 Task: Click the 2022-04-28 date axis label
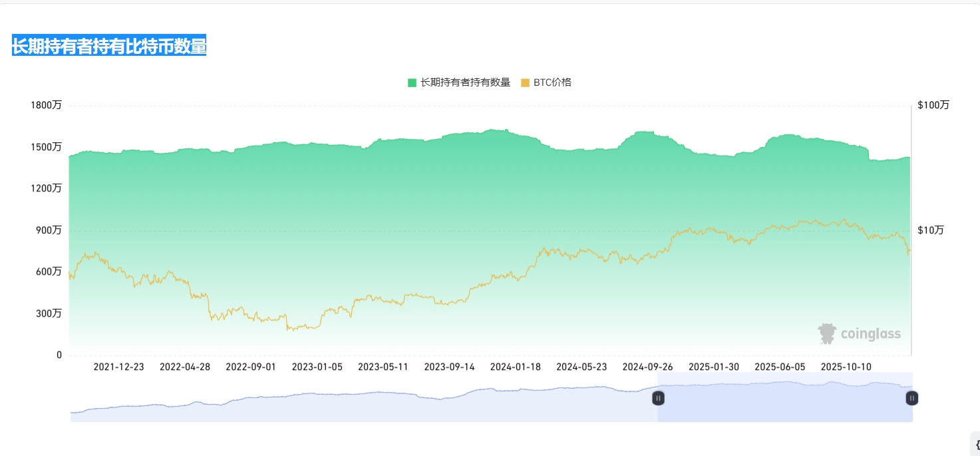point(185,367)
